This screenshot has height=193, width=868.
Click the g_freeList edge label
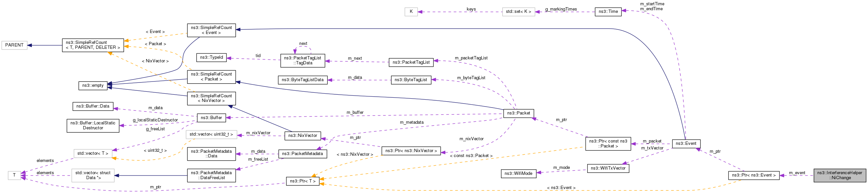(x=155, y=129)
